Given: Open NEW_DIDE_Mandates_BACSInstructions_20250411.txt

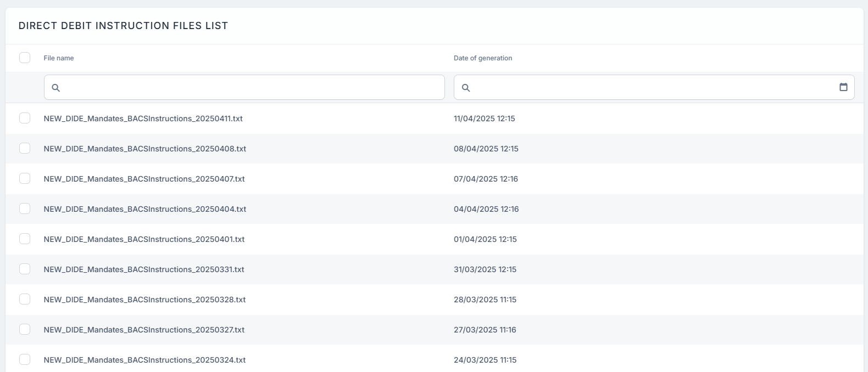Looking at the screenshot, I should 143,119.
